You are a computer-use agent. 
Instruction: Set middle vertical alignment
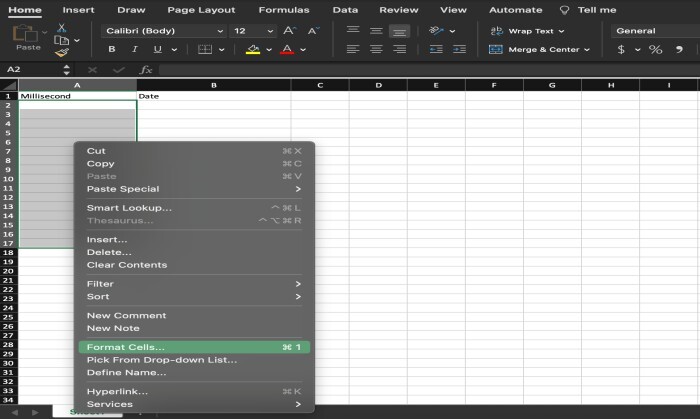point(376,31)
